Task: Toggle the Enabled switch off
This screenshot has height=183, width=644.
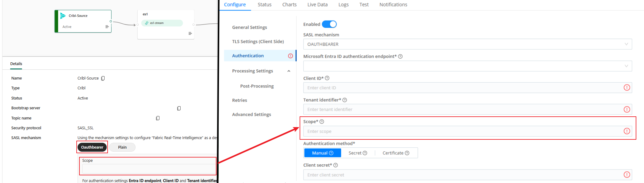Action: (329, 24)
